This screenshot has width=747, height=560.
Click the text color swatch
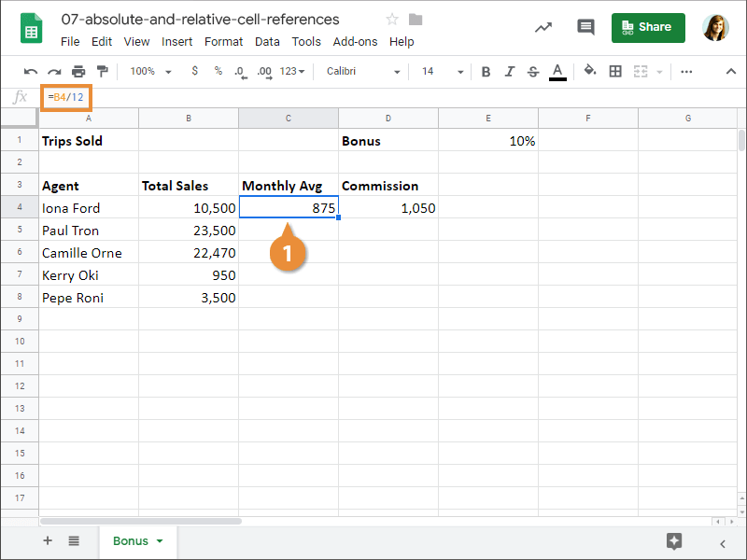(x=557, y=72)
